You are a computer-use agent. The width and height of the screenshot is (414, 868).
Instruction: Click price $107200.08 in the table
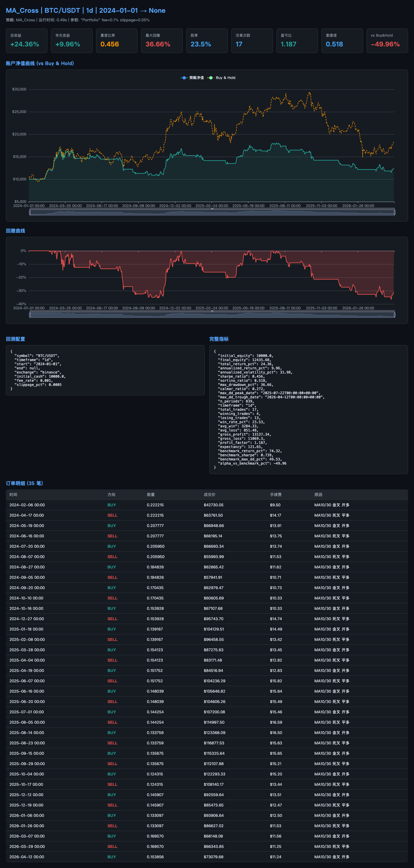pyautogui.click(x=214, y=712)
